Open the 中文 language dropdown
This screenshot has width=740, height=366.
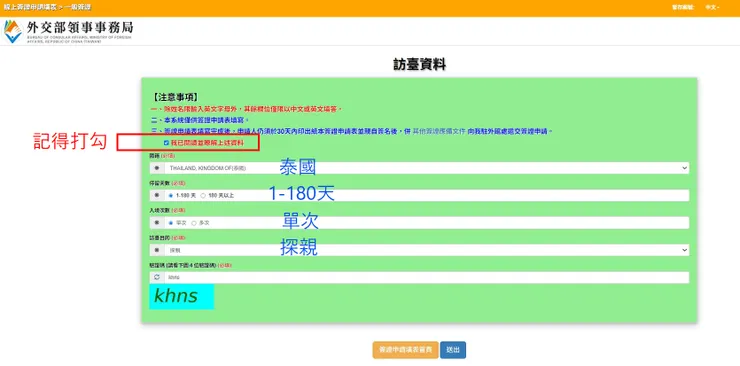tap(712, 7)
